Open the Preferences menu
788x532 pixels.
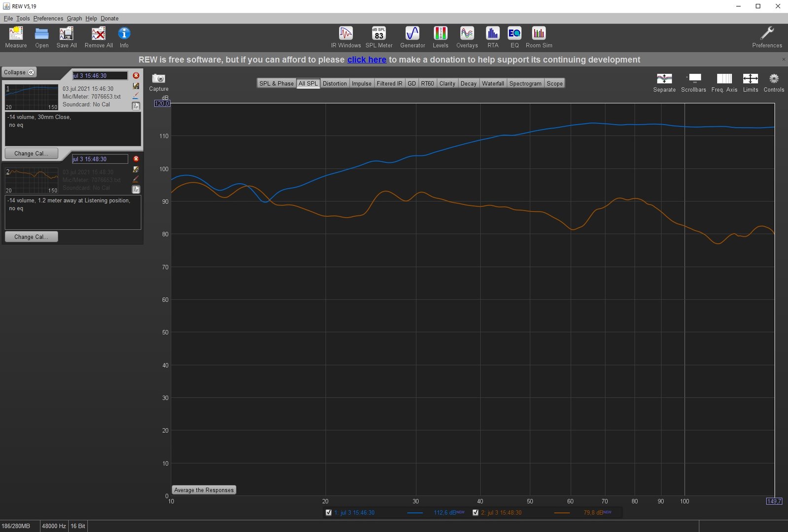[x=48, y=19]
